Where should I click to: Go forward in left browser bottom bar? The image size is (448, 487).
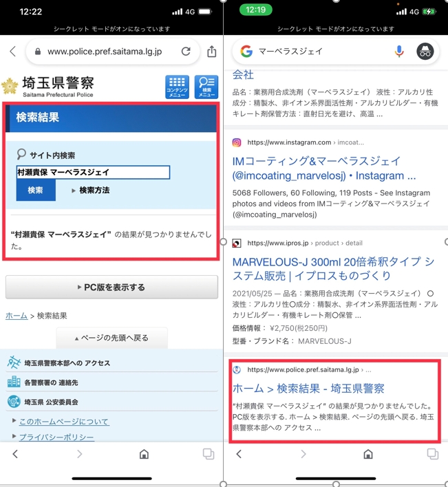tap(80, 454)
